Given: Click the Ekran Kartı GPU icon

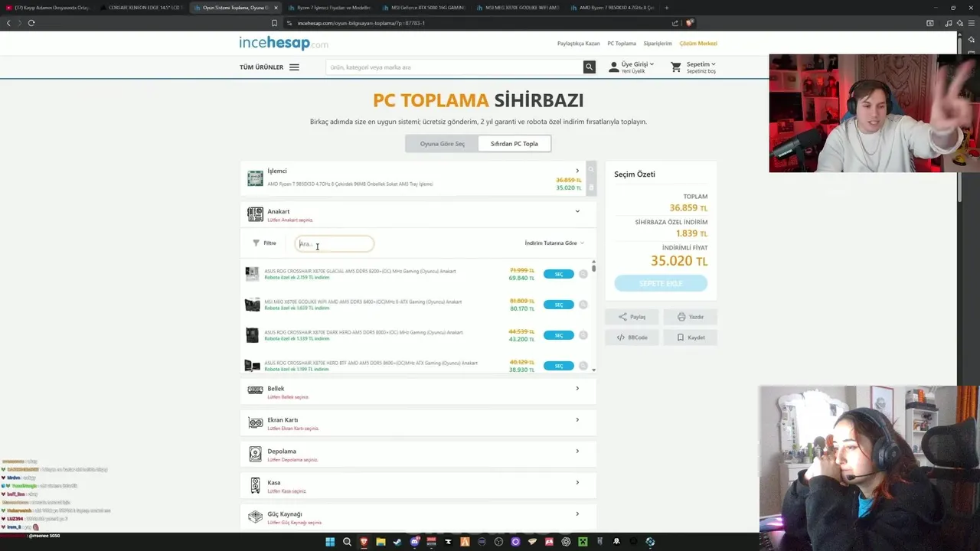Looking at the screenshot, I should click(x=255, y=422).
